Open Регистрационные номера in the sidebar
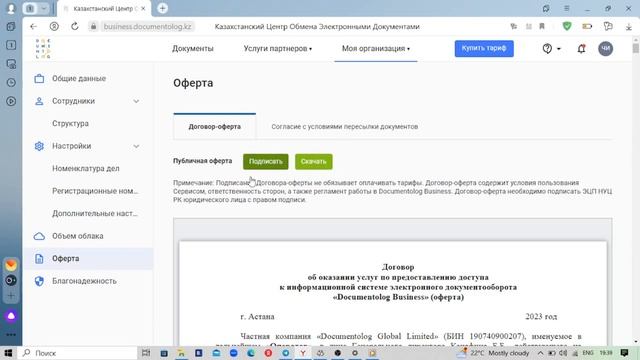 click(x=95, y=191)
